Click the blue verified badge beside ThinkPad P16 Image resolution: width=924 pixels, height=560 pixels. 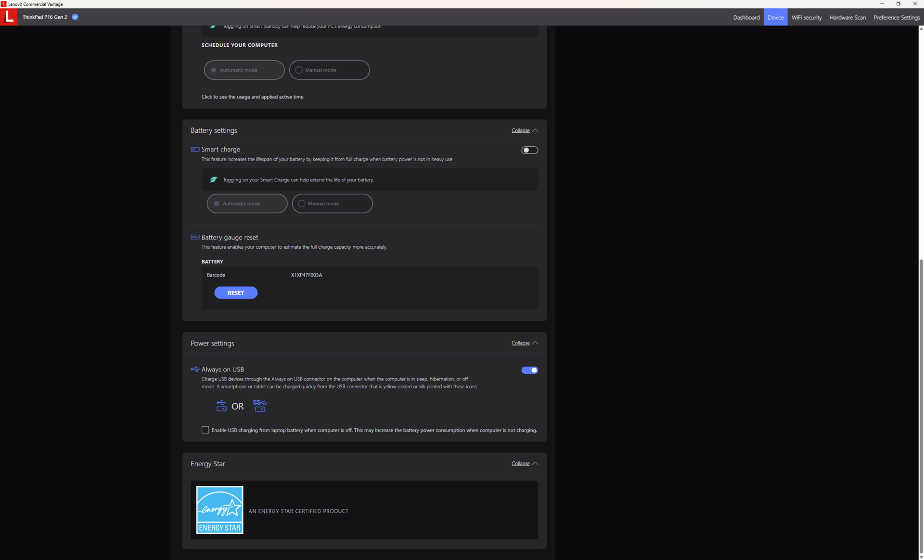point(75,17)
